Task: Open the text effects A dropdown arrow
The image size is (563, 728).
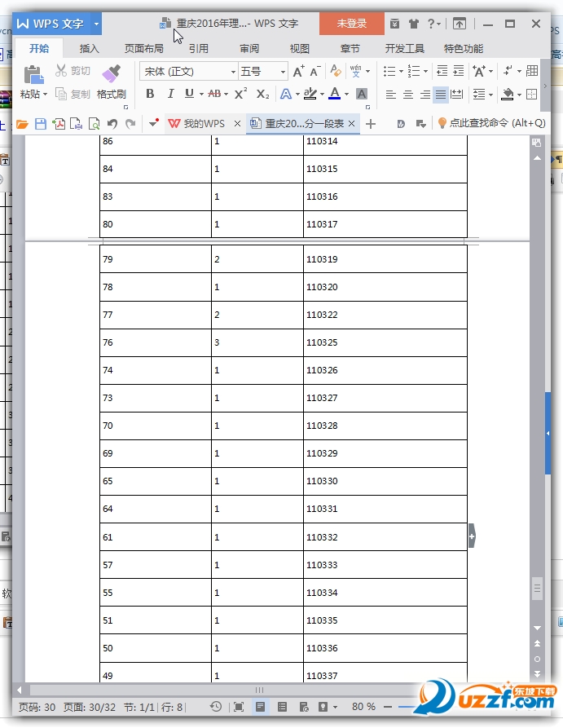Action: tap(297, 95)
